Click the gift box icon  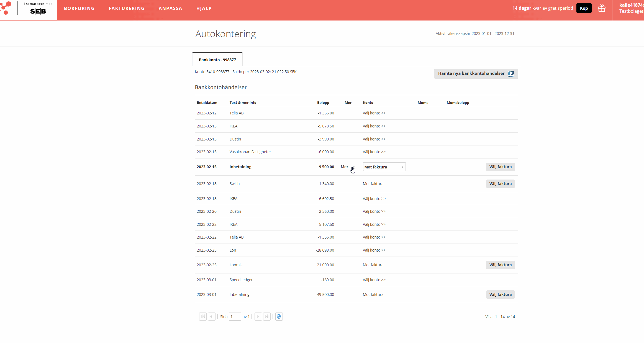pos(602,8)
